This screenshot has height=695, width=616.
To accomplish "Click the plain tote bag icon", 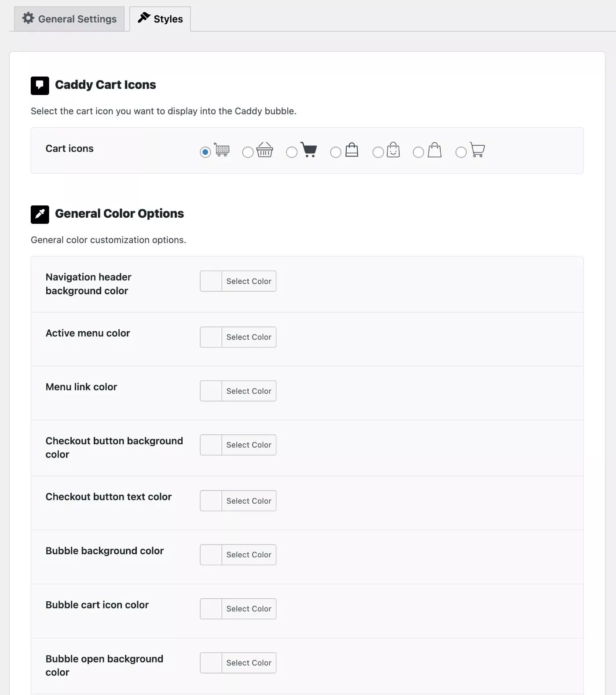I will [434, 150].
